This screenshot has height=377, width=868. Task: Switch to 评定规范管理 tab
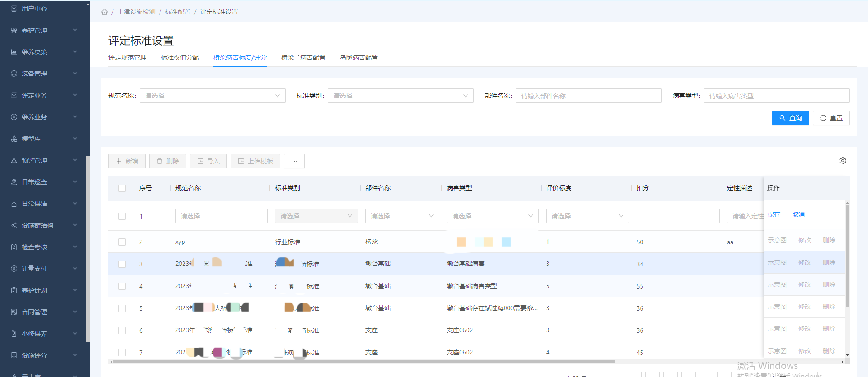click(127, 57)
